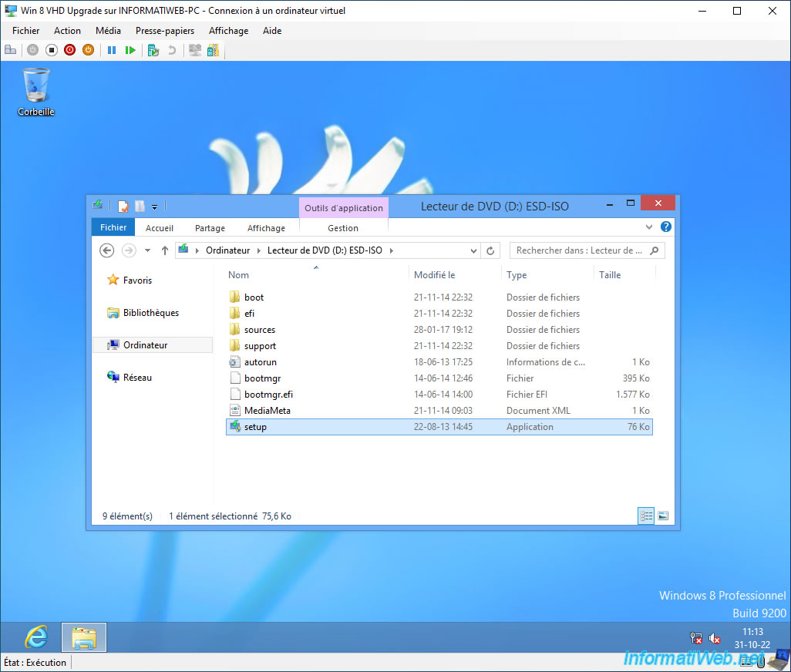Click the Modifié le column header
The image size is (791, 672).
click(x=435, y=275)
